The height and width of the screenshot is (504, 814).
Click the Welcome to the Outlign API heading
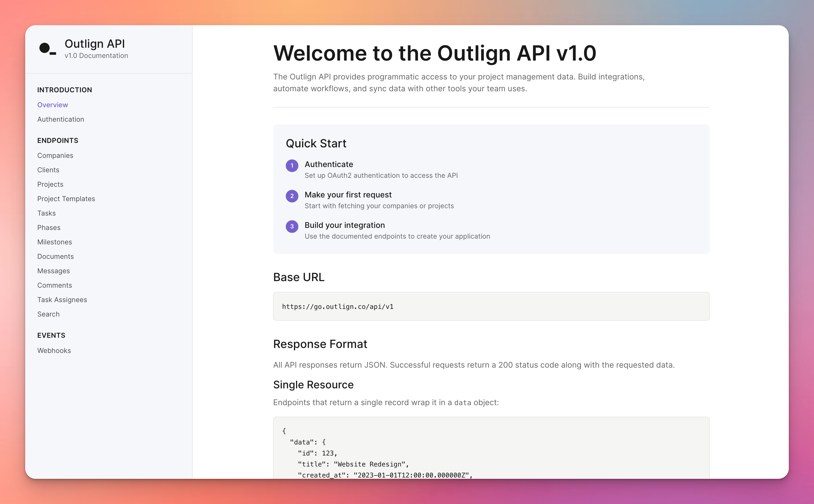[435, 53]
